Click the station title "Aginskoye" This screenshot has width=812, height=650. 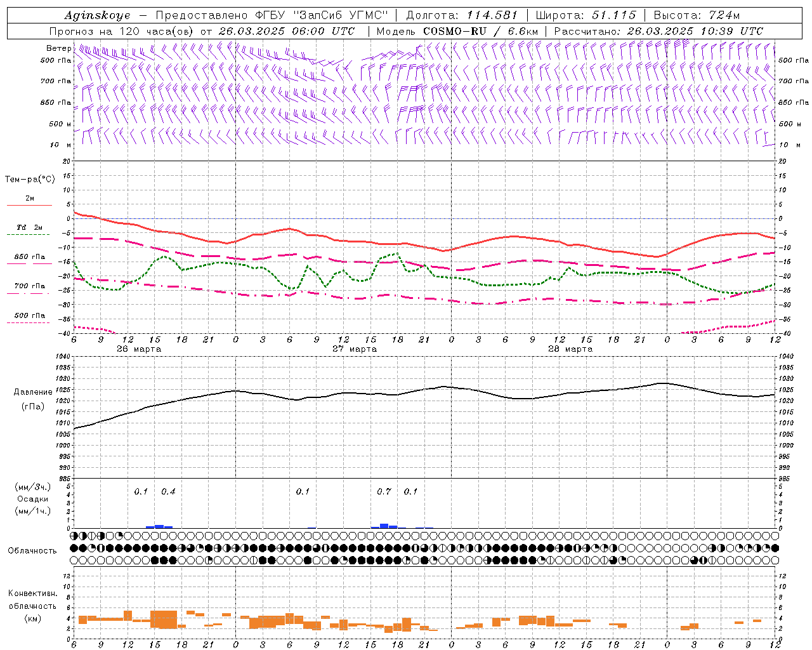(x=97, y=15)
